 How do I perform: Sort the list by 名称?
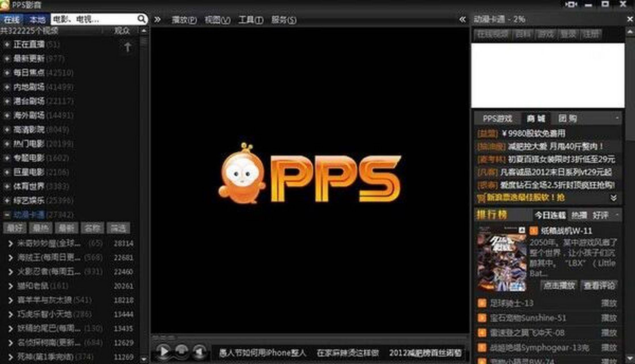(x=92, y=228)
